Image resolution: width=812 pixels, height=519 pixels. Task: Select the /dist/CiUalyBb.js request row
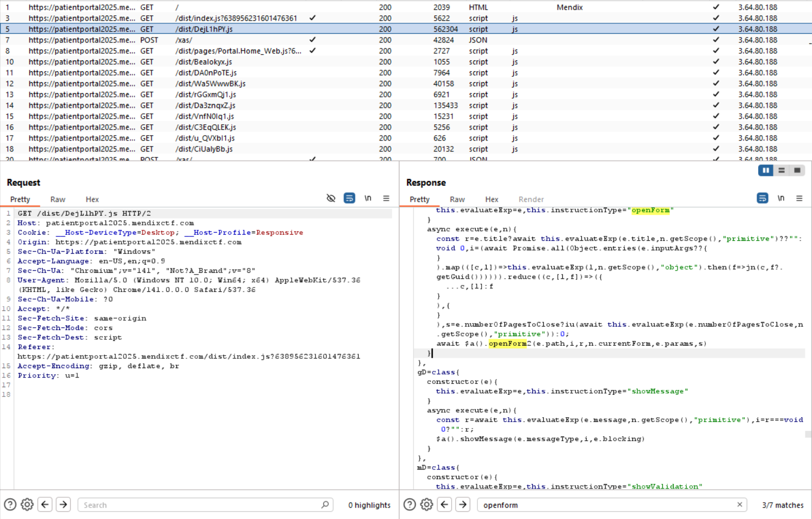click(406, 149)
